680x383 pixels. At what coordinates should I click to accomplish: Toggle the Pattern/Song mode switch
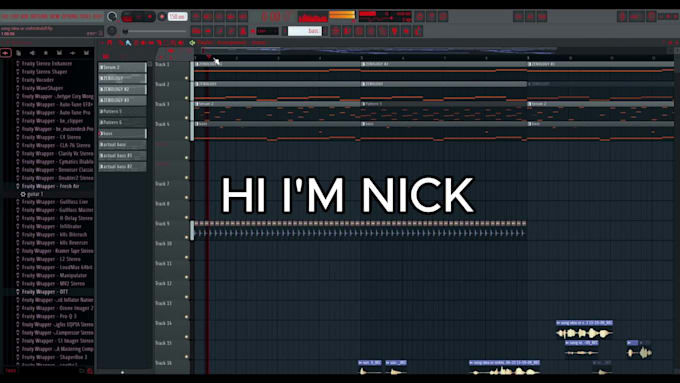pos(127,17)
